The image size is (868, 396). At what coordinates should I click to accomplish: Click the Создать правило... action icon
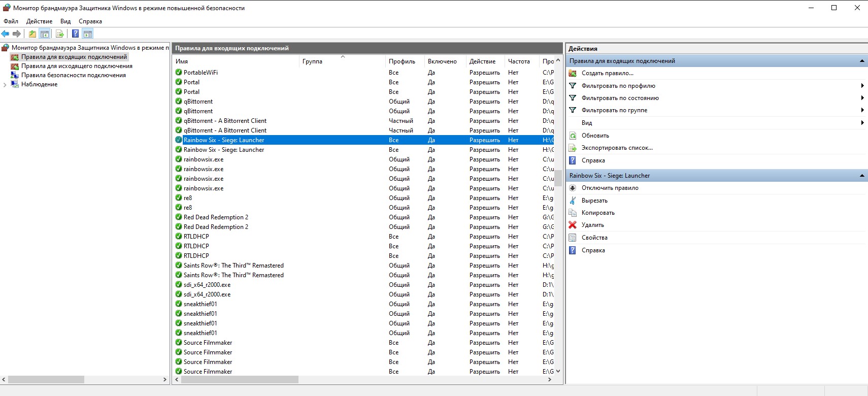pos(573,73)
